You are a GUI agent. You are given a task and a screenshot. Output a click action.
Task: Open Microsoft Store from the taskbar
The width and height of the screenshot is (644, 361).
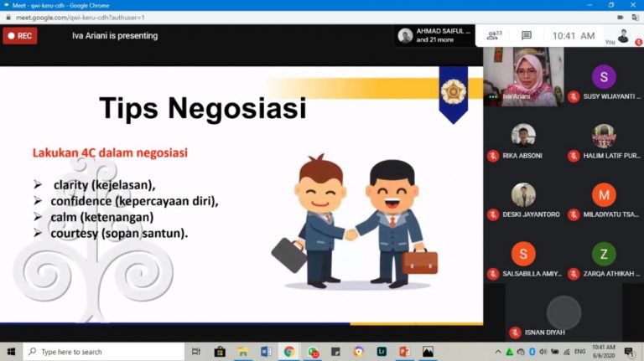[220, 352]
